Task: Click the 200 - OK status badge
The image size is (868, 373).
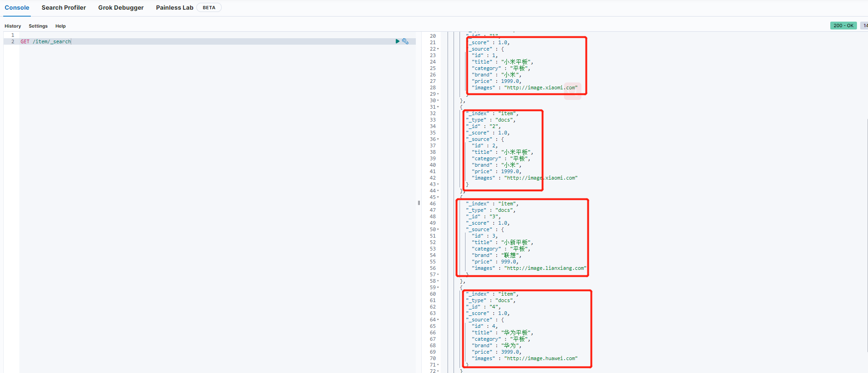Action: pyautogui.click(x=843, y=26)
